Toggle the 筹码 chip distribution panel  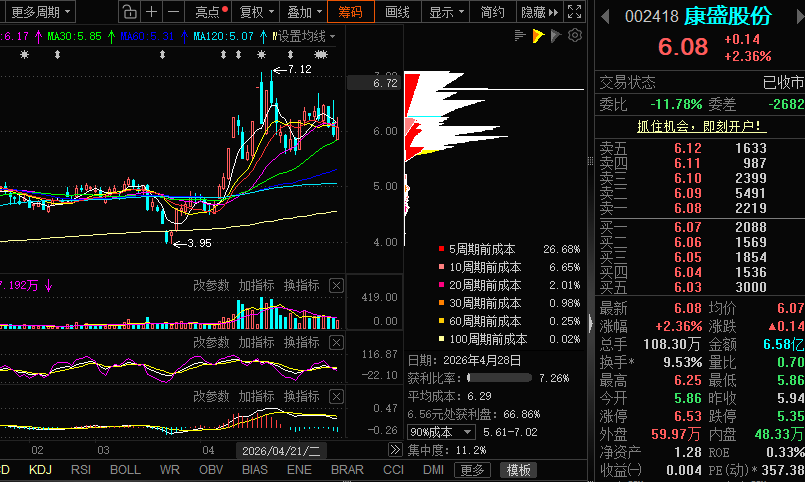coord(351,11)
